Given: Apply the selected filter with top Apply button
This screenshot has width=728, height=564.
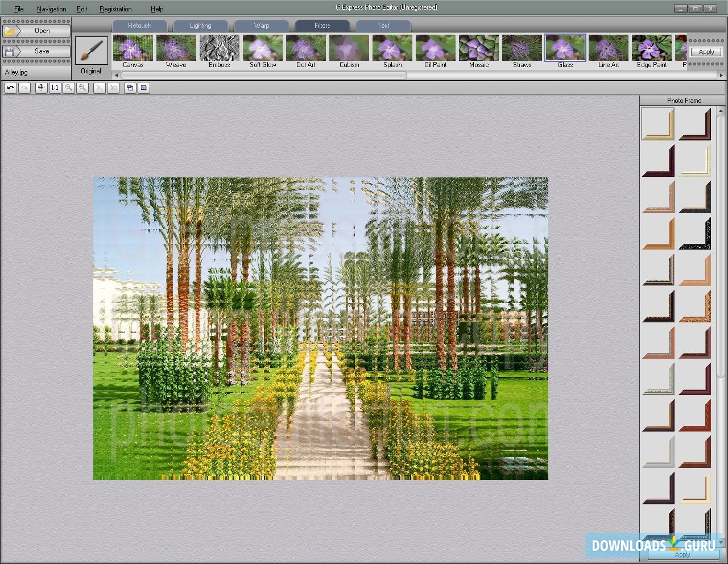Looking at the screenshot, I should point(705,51).
